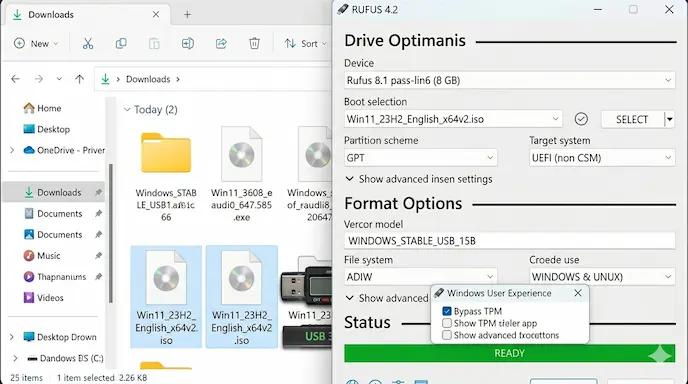Open the Partition scheme GPT dropdown
The image size is (688, 384).
click(421, 158)
